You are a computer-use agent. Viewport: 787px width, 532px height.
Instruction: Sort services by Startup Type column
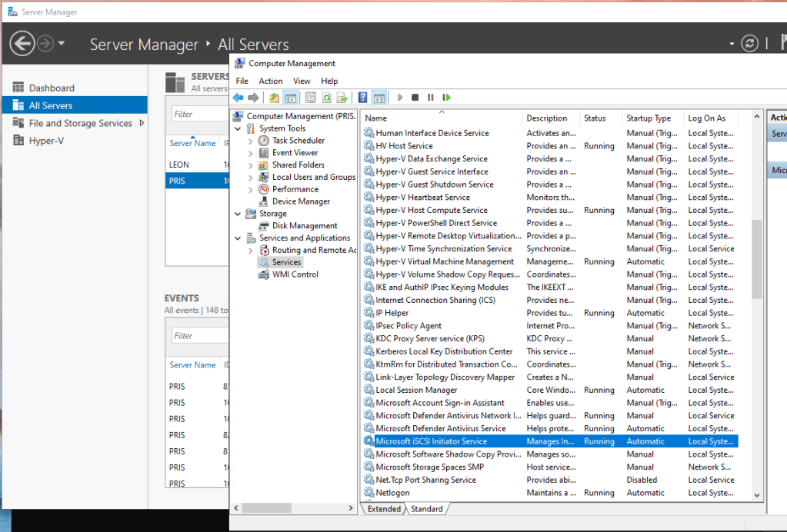(649, 118)
